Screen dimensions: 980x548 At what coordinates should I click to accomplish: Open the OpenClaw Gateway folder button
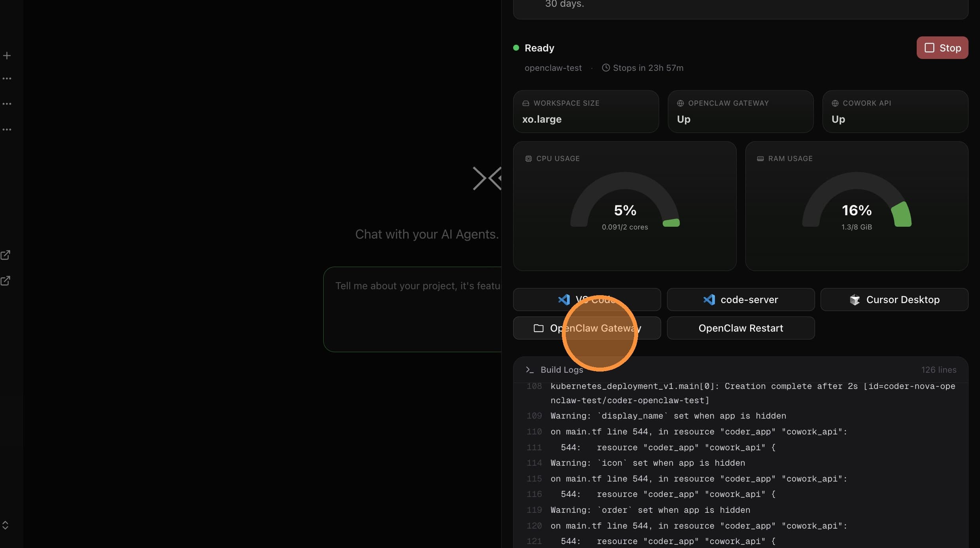tap(587, 328)
